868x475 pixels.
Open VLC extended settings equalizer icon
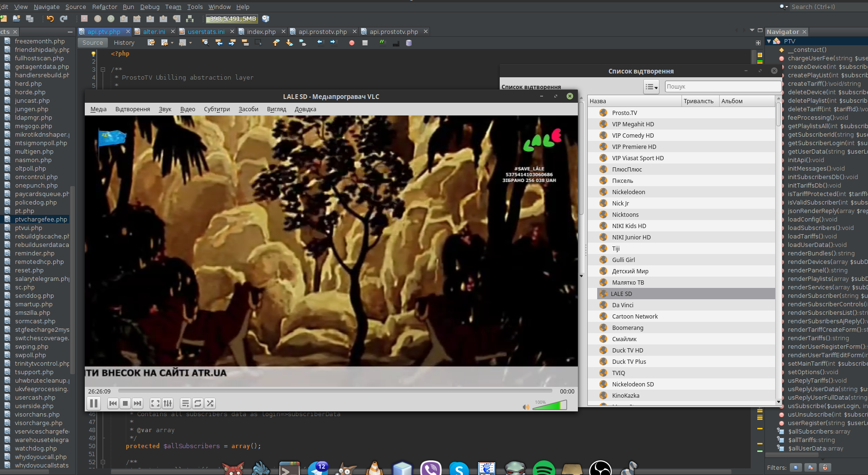[168, 403]
